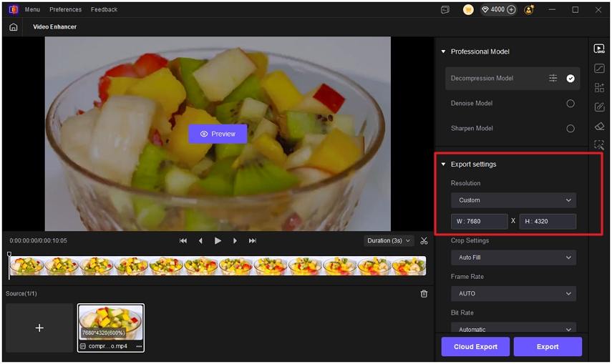
Task: Expand the Frame Rate AUTO dropdown
Action: pyautogui.click(x=513, y=293)
